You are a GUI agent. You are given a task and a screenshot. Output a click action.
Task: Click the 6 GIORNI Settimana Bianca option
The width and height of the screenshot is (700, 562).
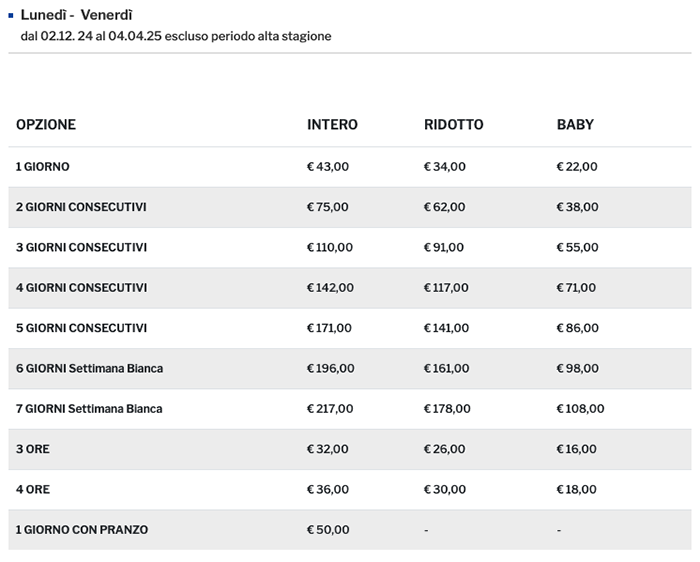click(89, 368)
